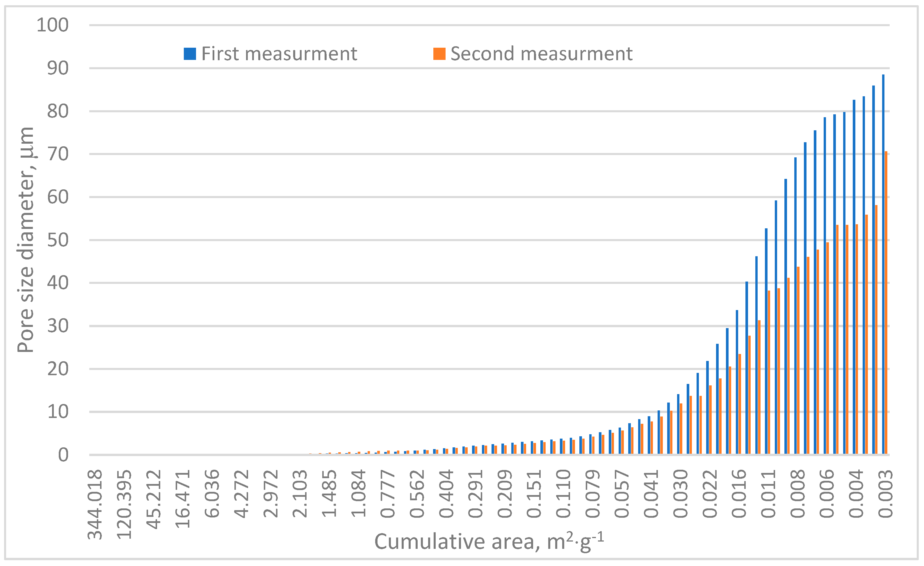Click the blue First measurment legend swatch
The width and height of the screenshot is (924, 566).
tap(190, 54)
